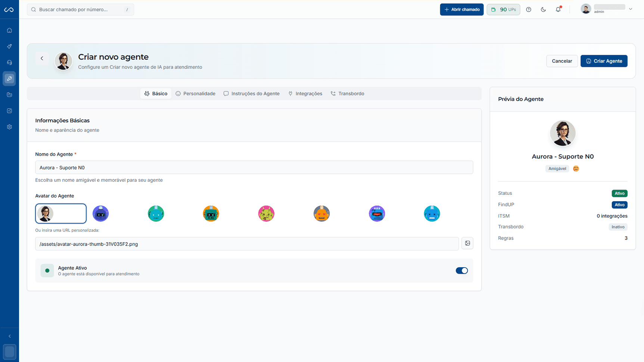Collapse the sidebar with the bottom chevron
Screen dimensions: 644x362
click(9, 336)
